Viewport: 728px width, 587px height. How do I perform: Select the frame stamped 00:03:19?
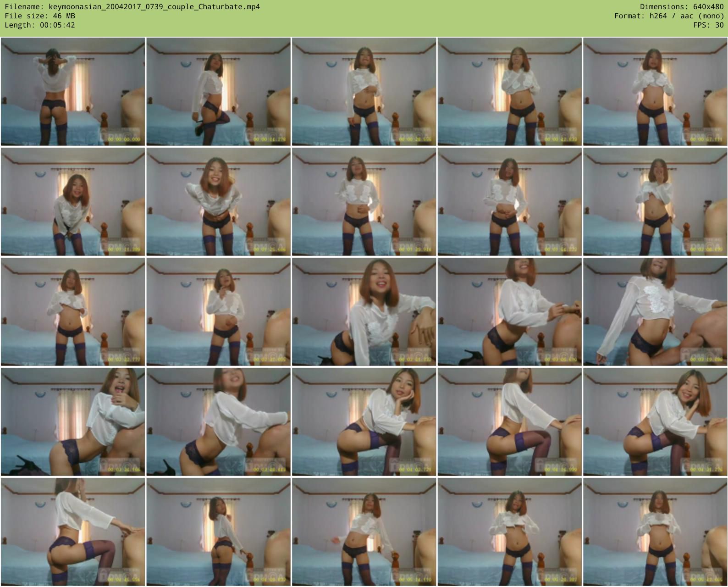coord(655,312)
